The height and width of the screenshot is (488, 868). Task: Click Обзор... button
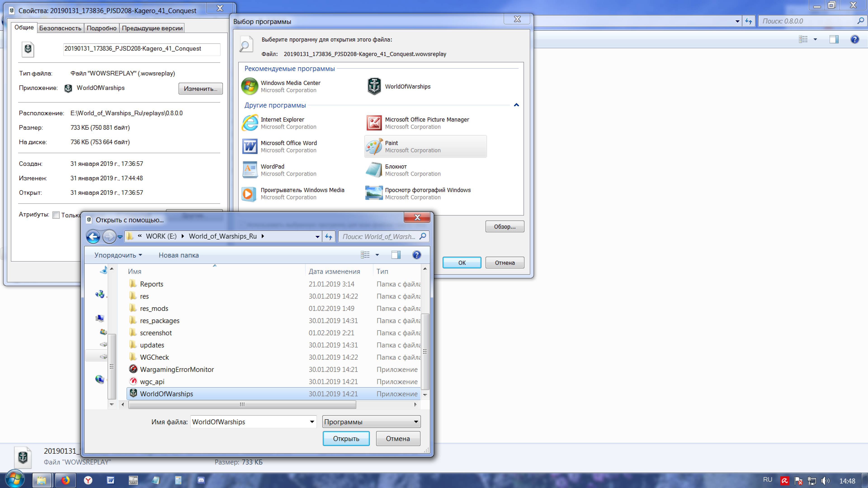[505, 227]
